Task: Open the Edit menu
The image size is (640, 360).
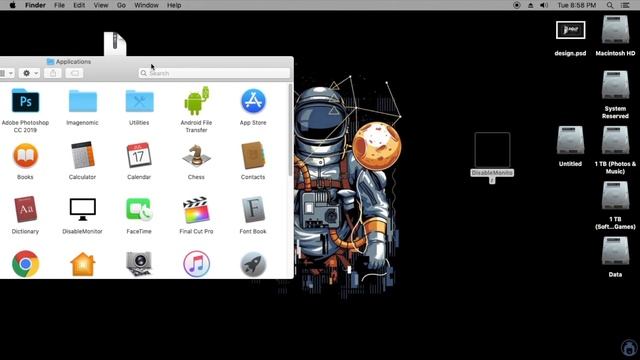Action: tap(79, 5)
